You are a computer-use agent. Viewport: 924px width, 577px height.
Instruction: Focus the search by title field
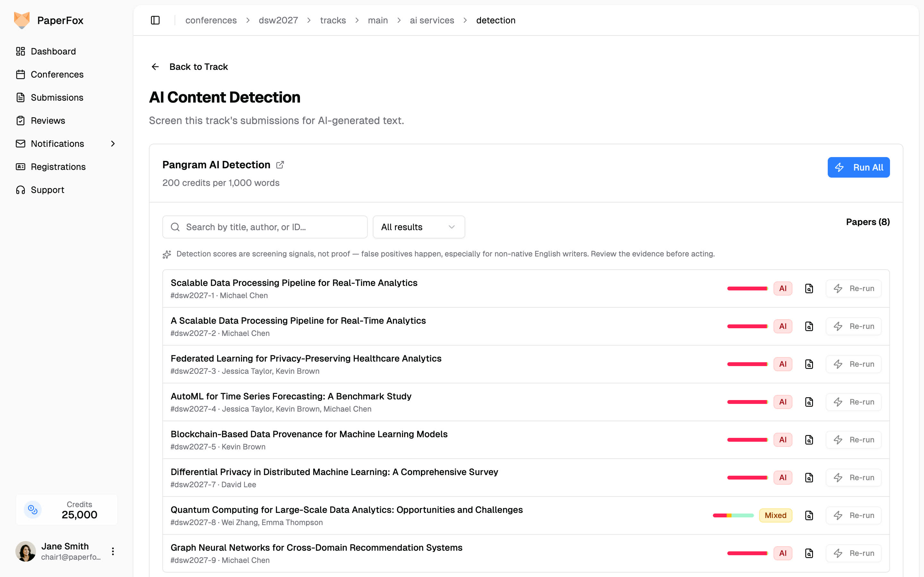click(265, 227)
